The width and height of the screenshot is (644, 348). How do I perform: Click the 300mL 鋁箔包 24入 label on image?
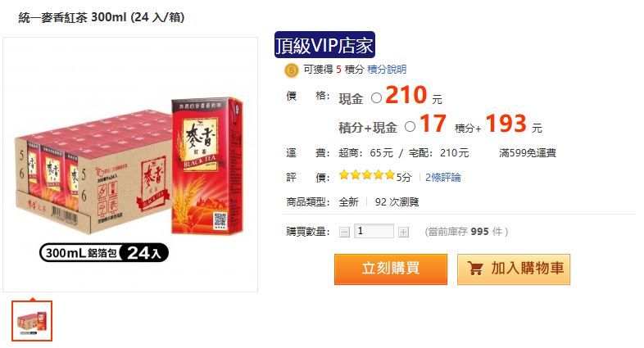coord(104,253)
